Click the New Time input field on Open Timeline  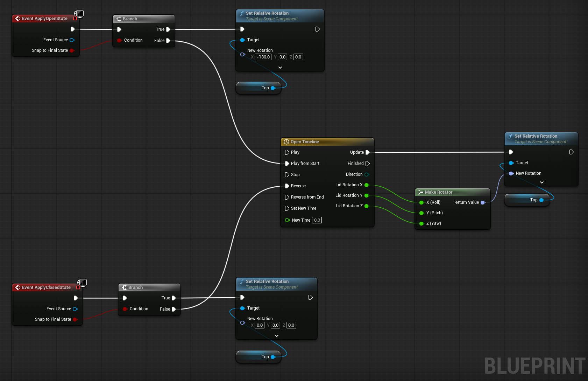click(317, 220)
